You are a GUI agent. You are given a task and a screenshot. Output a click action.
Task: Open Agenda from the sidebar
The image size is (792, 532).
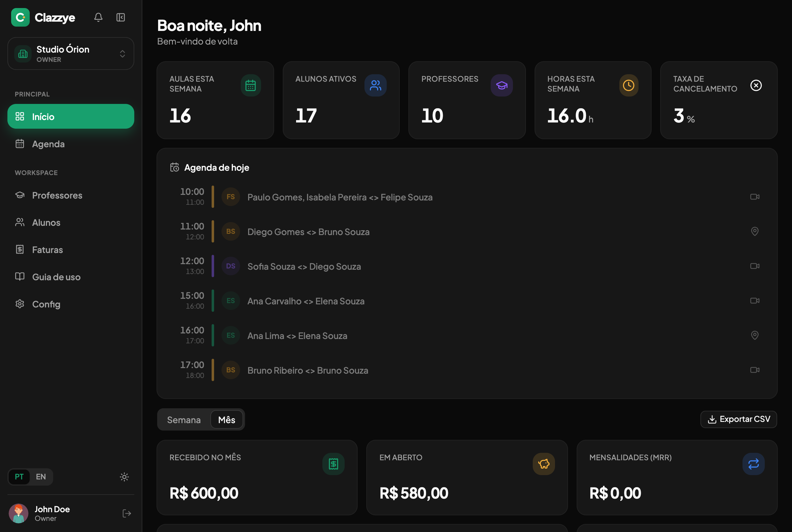[x=71, y=144]
